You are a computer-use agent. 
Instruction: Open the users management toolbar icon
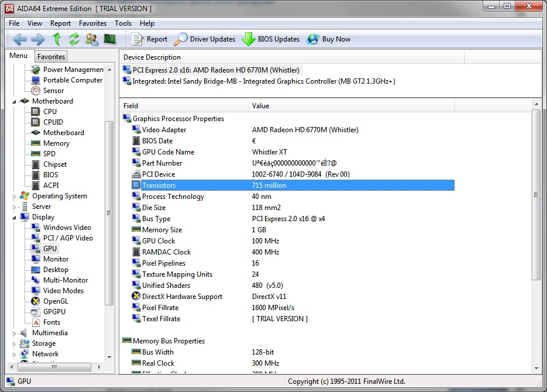point(92,39)
